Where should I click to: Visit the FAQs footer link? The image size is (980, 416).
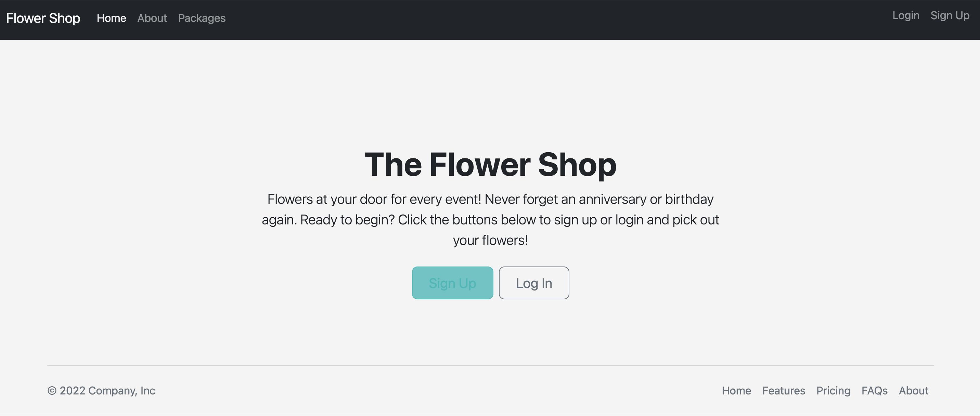click(874, 391)
